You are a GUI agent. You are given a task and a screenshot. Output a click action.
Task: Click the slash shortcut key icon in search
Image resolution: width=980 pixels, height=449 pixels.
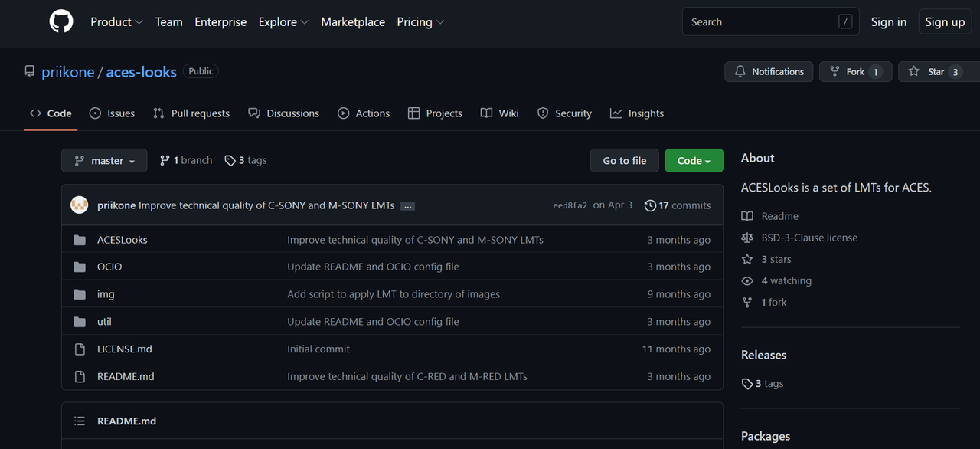click(x=845, y=22)
